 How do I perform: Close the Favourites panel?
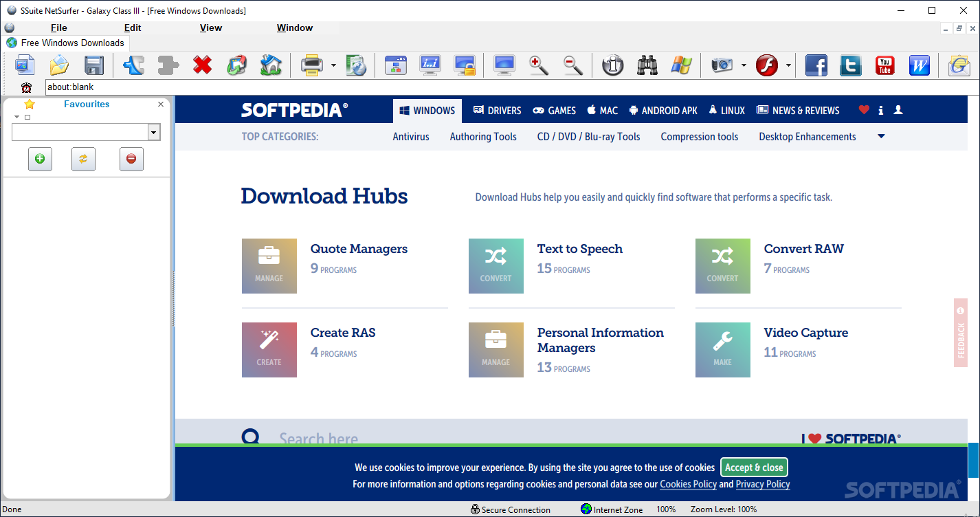(x=161, y=104)
